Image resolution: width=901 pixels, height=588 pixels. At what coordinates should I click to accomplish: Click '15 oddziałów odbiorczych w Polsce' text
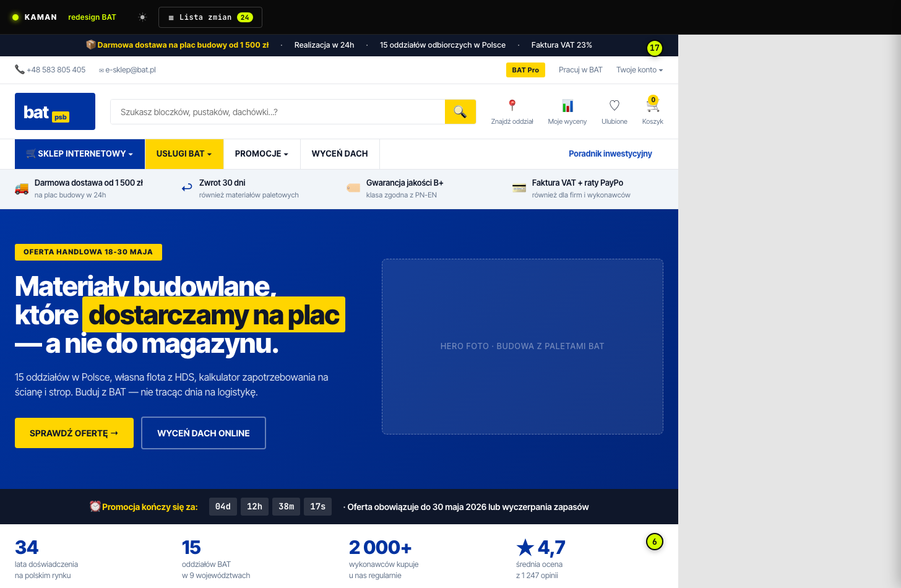click(x=442, y=45)
